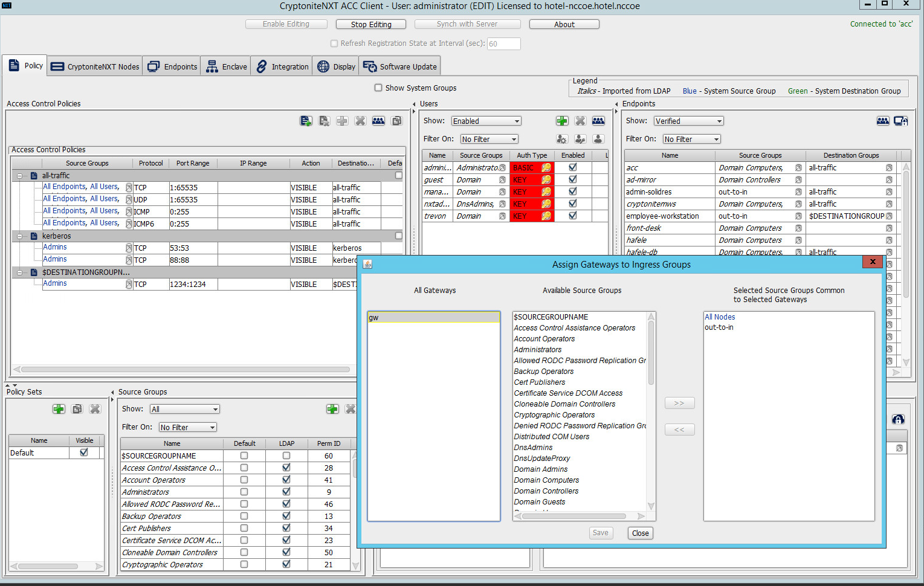Click the About button
This screenshot has height=586, width=924.
coord(564,24)
